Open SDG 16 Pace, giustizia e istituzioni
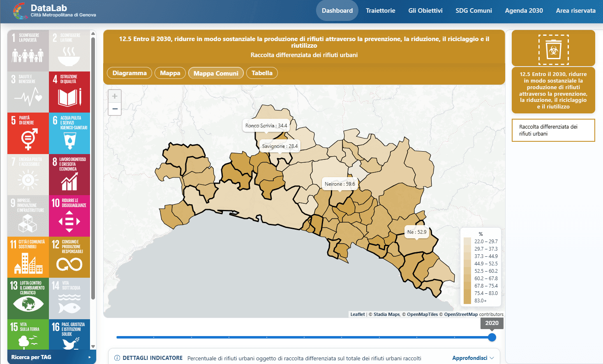Screen dimensions: 603x364 (69, 334)
